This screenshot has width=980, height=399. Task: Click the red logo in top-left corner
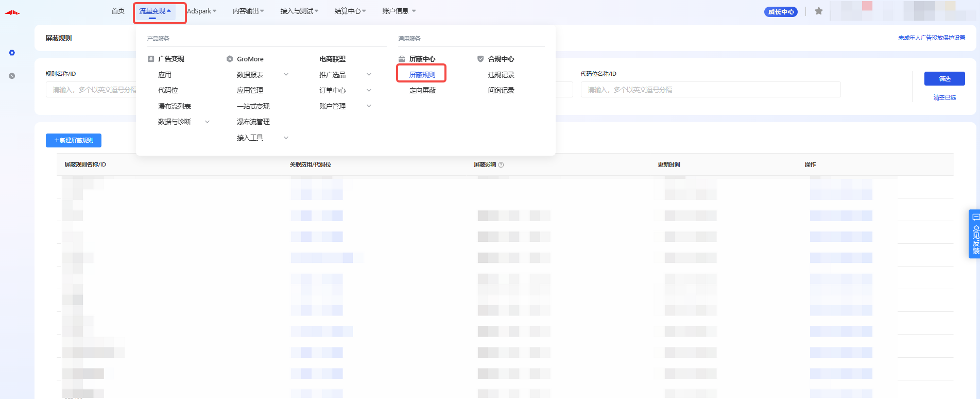[x=12, y=12]
